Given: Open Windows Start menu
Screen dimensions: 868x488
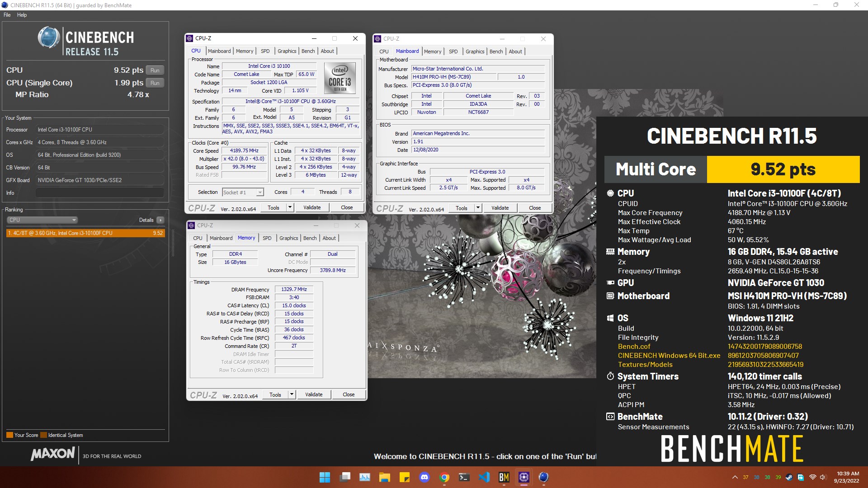Looking at the screenshot, I should point(325,477).
